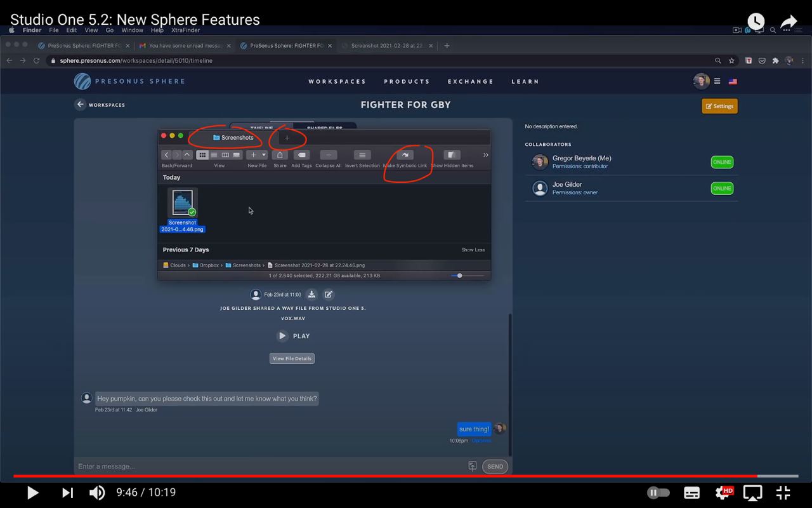This screenshot has width=812, height=508.
Task: Click Screenshots in the Finder path bar
Action: click(243, 265)
